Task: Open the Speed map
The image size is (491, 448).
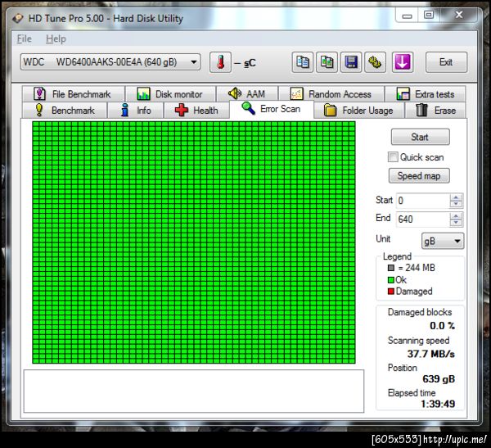Action: coord(419,176)
